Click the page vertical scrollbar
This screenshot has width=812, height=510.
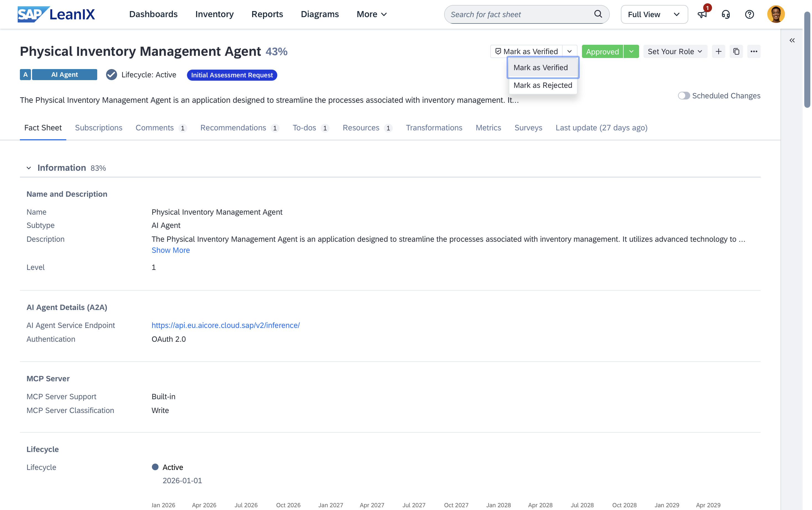(806, 60)
